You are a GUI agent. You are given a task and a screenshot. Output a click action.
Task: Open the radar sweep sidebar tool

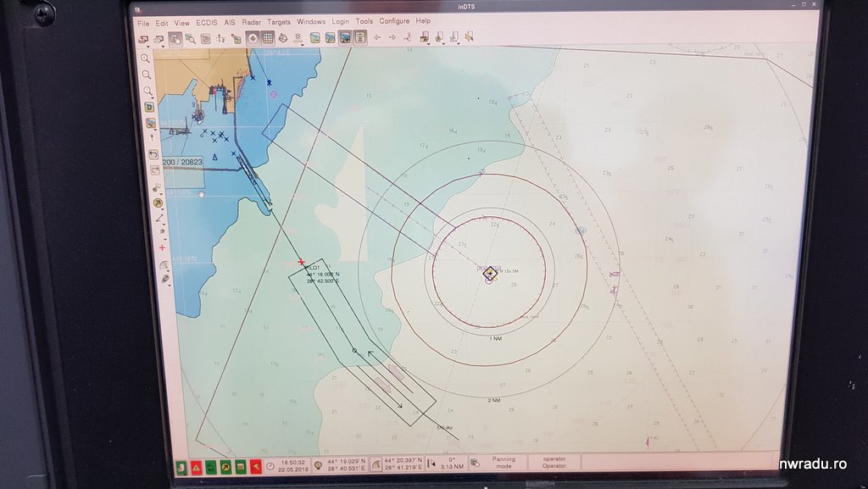click(x=164, y=265)
